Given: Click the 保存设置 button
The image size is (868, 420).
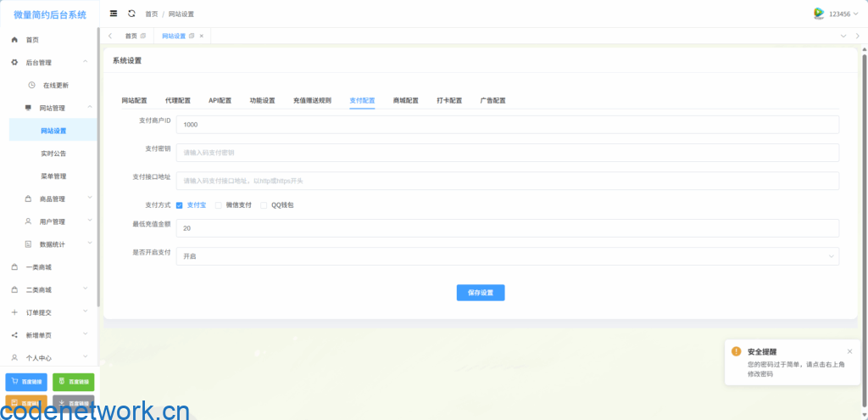Looking at the screenshot, I should 481,293.
